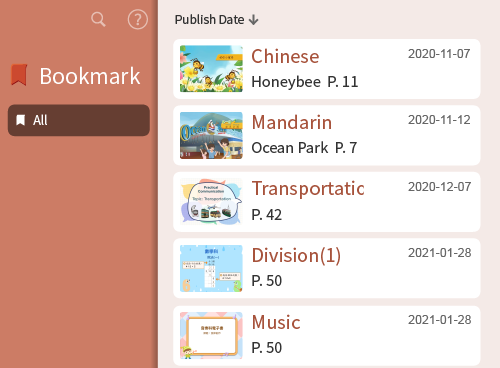
Task: Open the Transportation cover thumbnail
Action: 211,202
